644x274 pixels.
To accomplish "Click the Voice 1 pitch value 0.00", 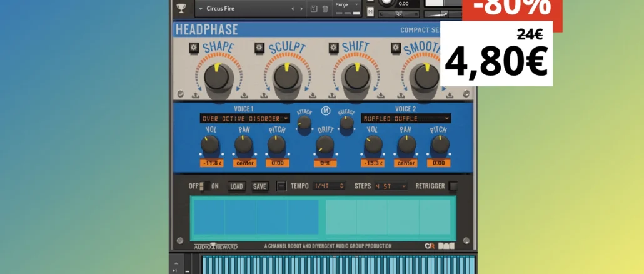I will coord(278,163).
